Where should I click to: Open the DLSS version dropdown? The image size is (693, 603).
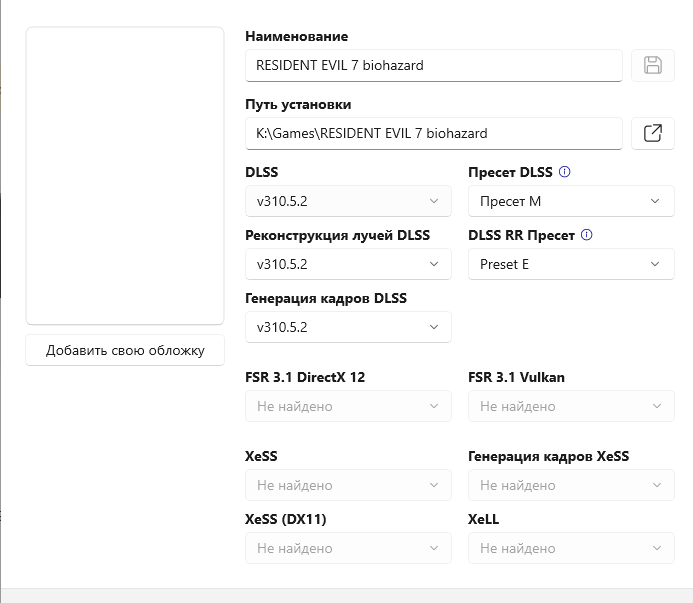pyautogui.click(x=347, y=201)
